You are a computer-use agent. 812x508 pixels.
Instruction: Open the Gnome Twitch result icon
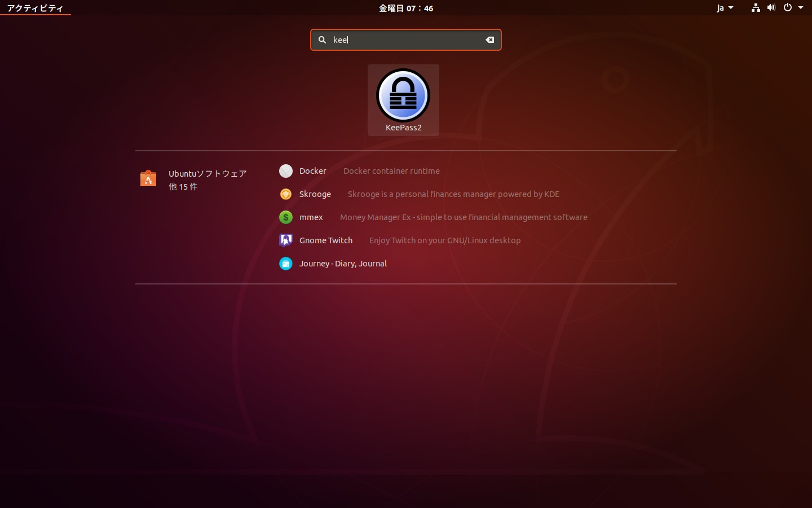pyautogui.click(x=286, y=240)
